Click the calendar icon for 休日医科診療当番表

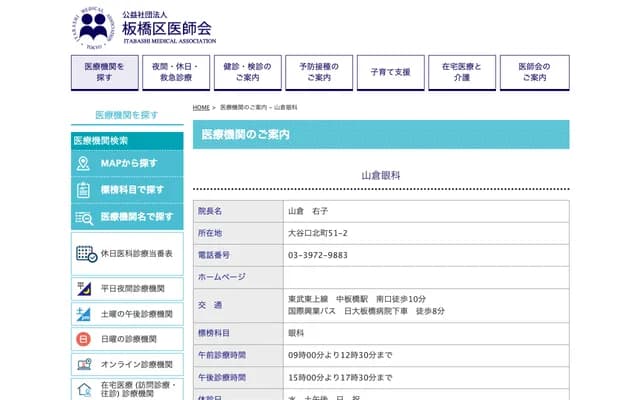coord(85,254)
